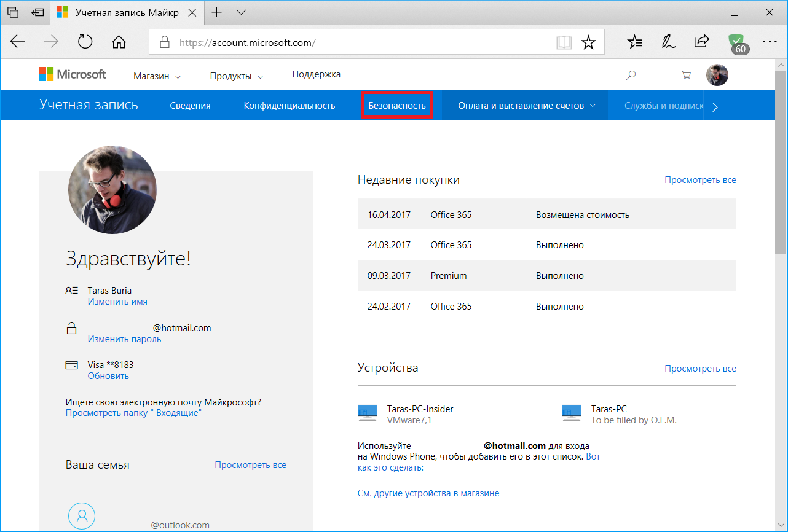
Task: Open the account avatar in header
Action: 717,75
